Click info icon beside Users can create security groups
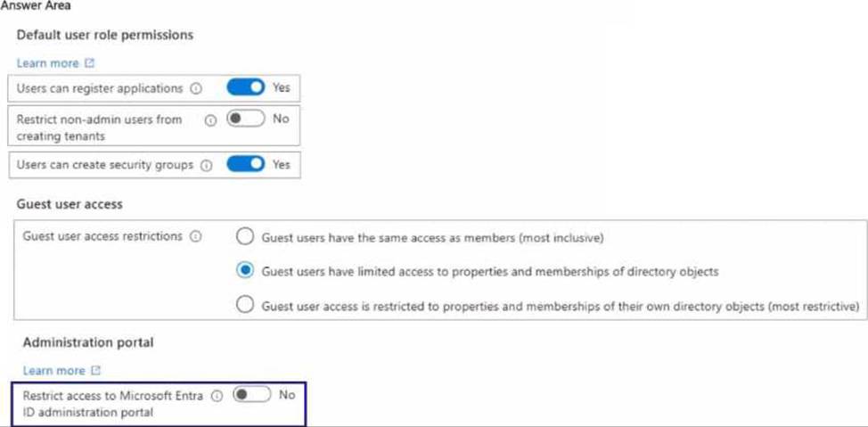The height and width of the screenshot is (427, 868). click(x=207, y=166)
